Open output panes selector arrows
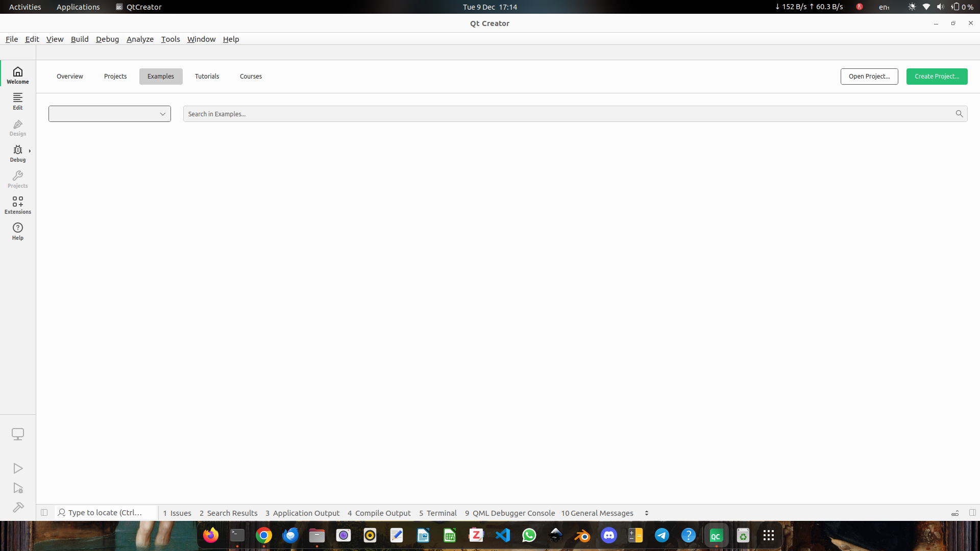980x551 pixels. [x=647, y=513]
